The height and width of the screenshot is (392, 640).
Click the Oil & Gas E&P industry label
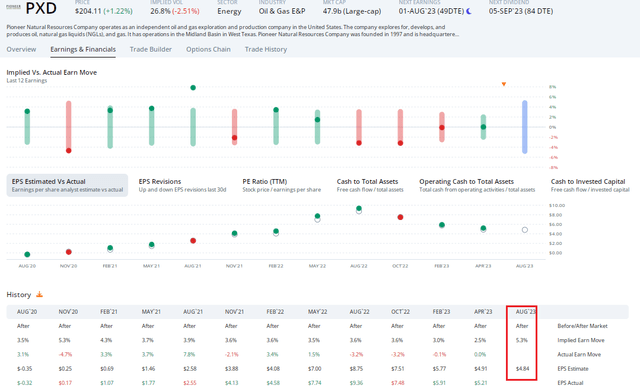[x=282, y=11]
